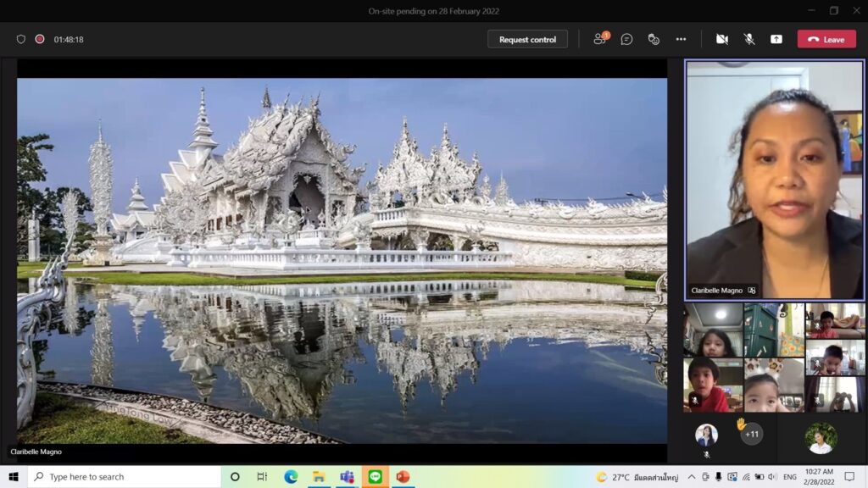Open Microsoft Teams from taskbar
The height and width of the screenshot is (488, 868).
click(347, 477)
